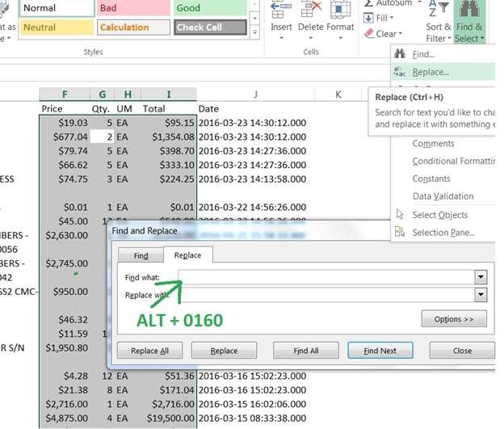Open the Format cells icon
This screenshot has width=504, height=429.
[340, 10]
